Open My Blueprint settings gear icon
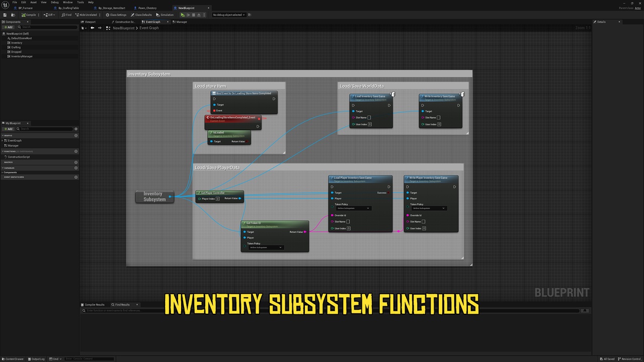Image resolution: width=644 pixels, height=362 pixels. [76, 129]
